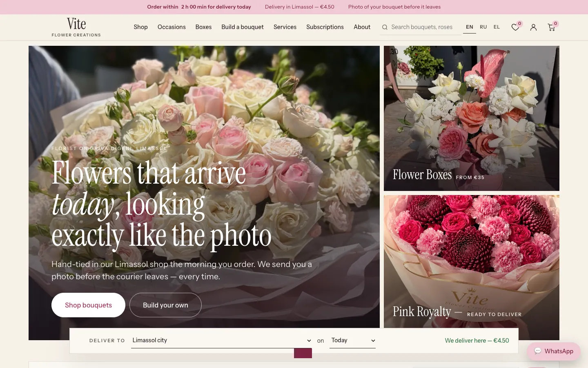This screenshot has width=588, height=368.
Task: Click the Shop bouquets button
Action: tap(88, 305)
